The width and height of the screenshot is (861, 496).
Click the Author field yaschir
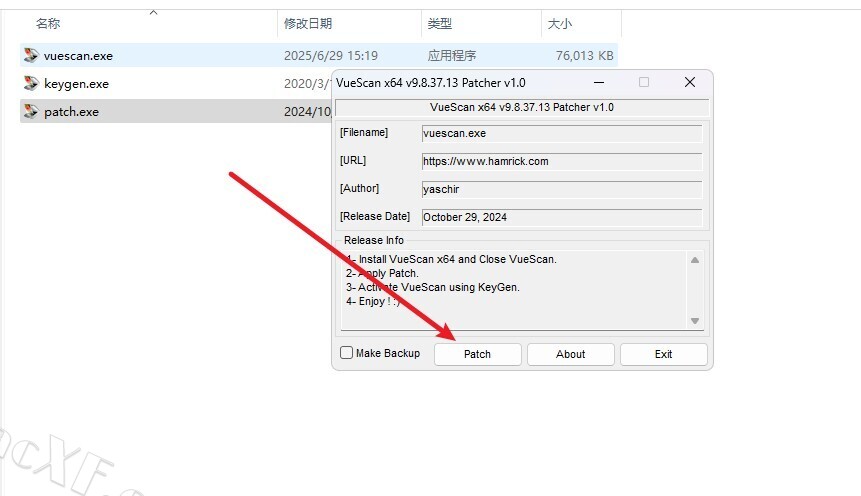point(562,190)
